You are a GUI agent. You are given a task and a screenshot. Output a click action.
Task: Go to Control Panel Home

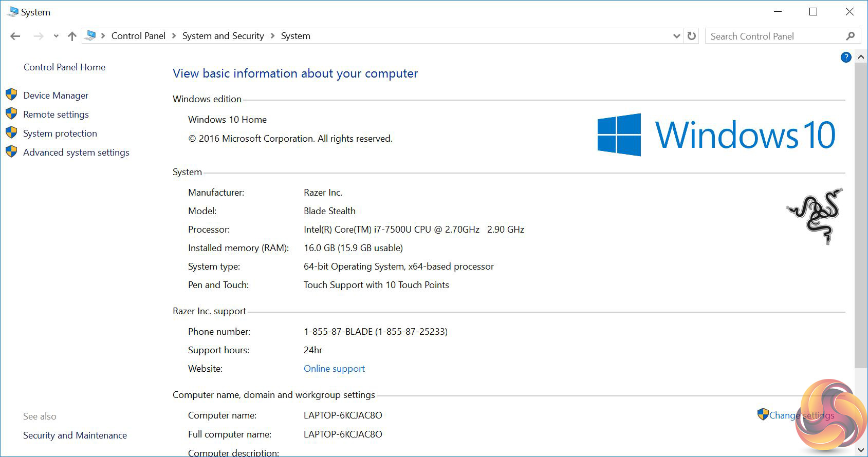click(64, 67)
